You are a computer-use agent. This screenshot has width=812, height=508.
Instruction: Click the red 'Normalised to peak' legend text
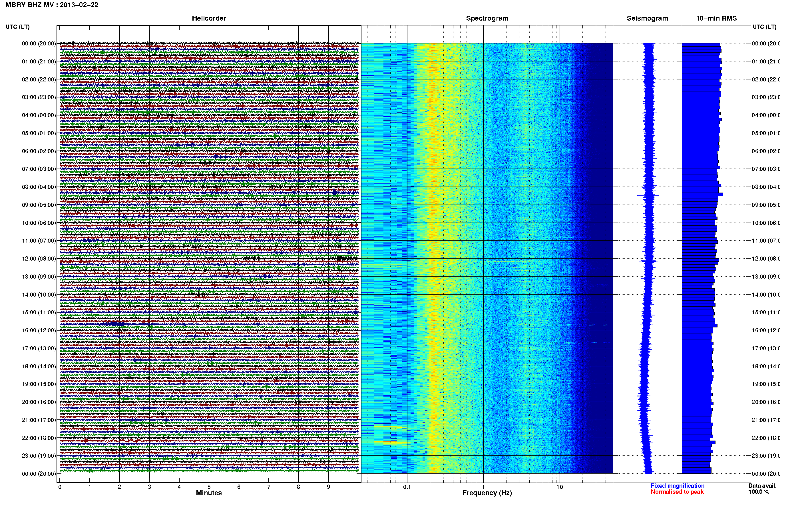coord(677,492)
